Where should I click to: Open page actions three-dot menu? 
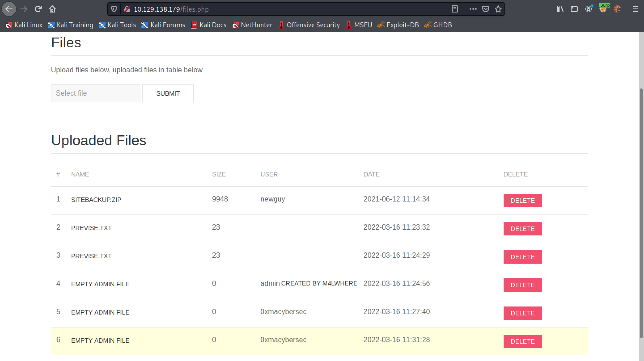pos(473,9)
